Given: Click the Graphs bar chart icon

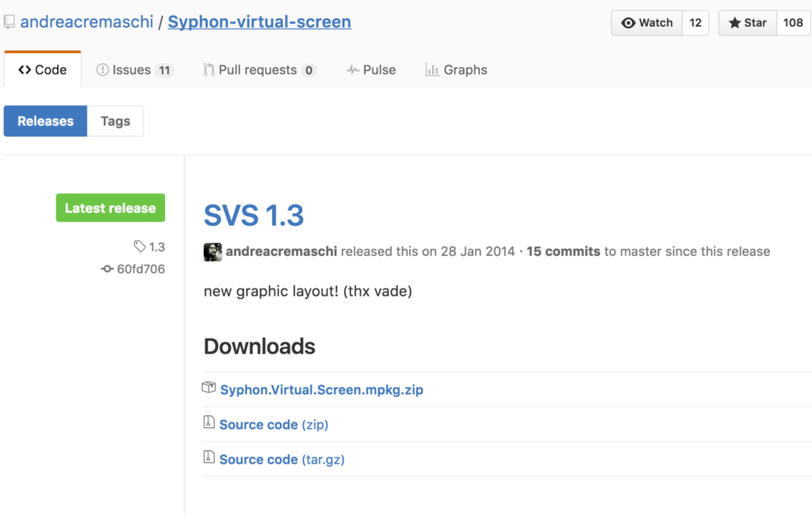Looking at the screenshot, I should coord(432,70).
